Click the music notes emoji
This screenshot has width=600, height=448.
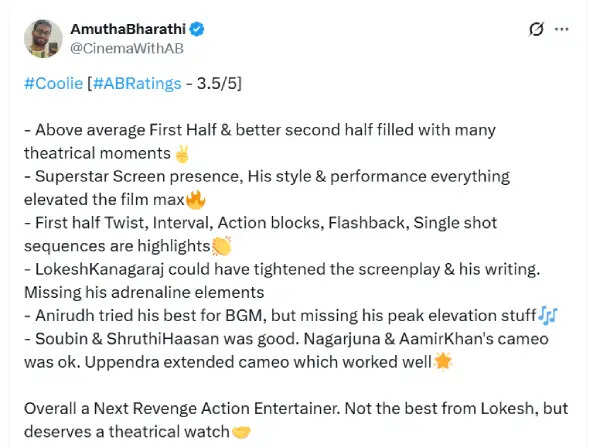(547, 314)
